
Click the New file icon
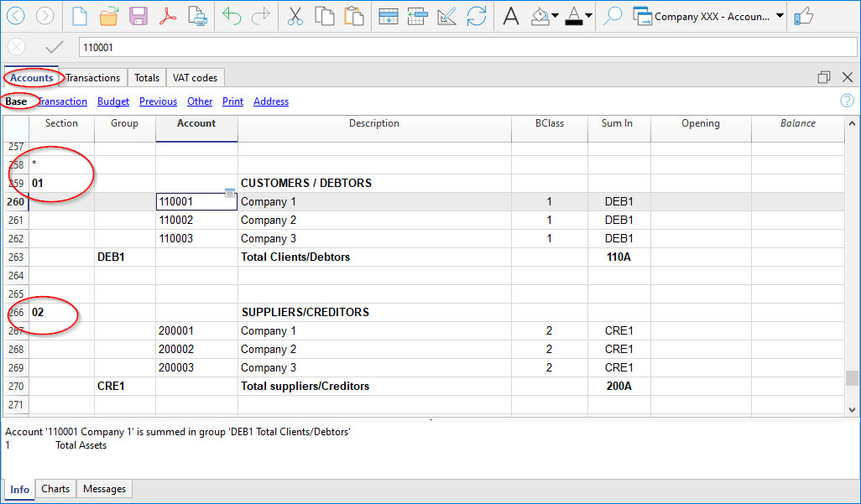(79, 16)
